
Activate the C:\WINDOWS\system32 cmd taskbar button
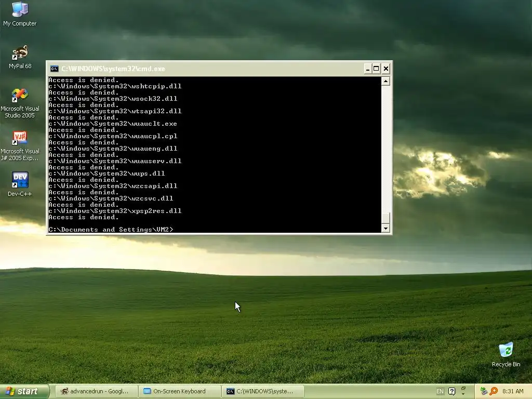tap(263, 391)
